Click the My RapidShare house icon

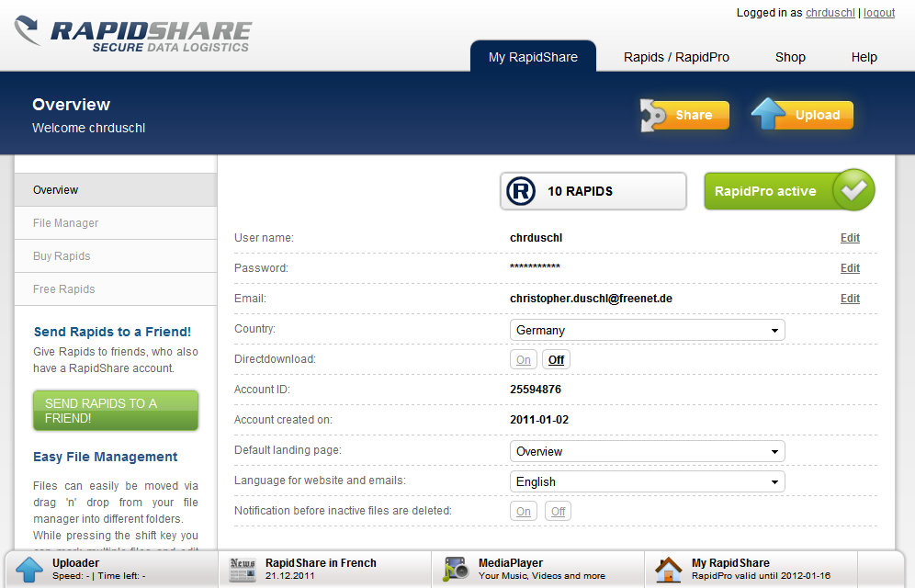(x=668, y=570)
